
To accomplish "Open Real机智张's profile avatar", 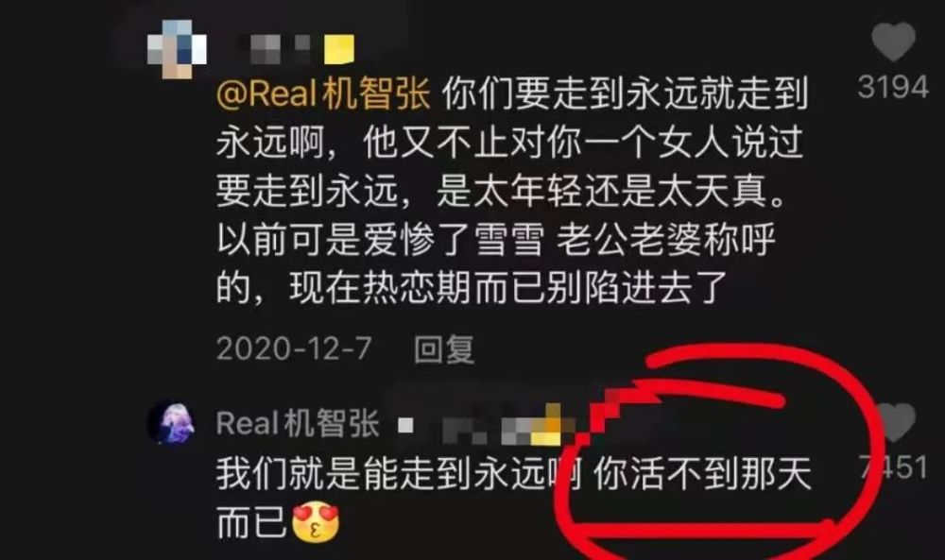I will (x=172, y=423).
